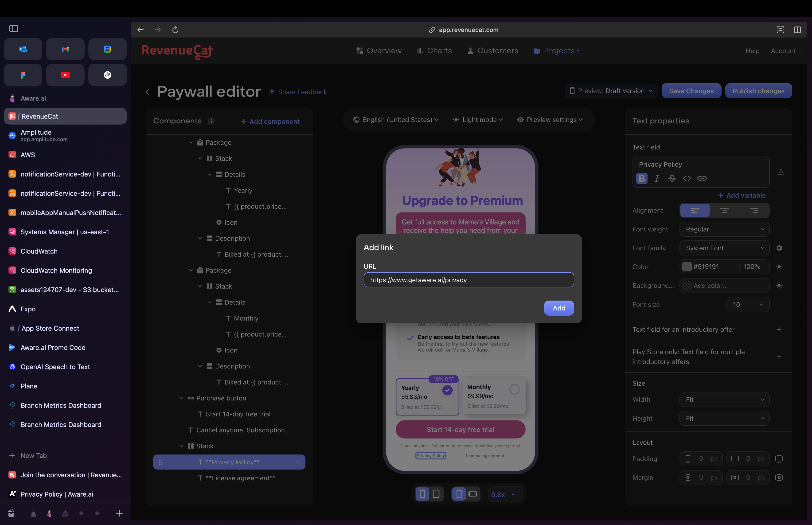Click the Components info icon
This screenshot has width=812, height=525.
pyautogui.click(x=211, y=121)
